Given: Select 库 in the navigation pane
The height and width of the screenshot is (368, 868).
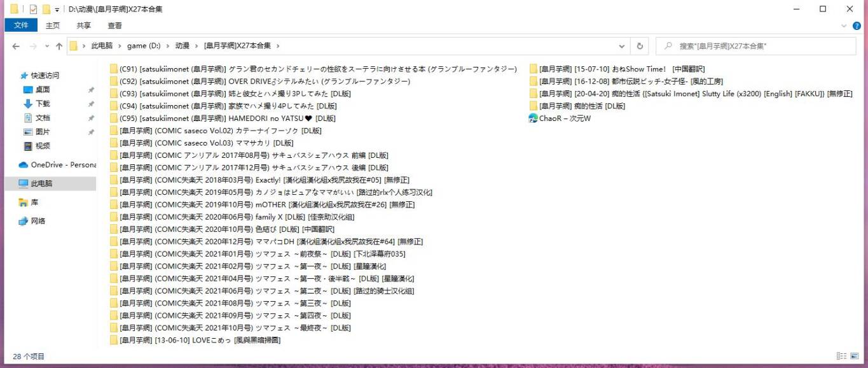Looking at the screenshot, I should click(34, 202).
